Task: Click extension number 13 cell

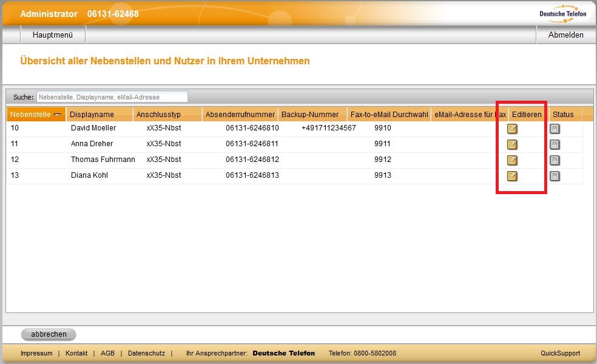Action: [15, 175]
